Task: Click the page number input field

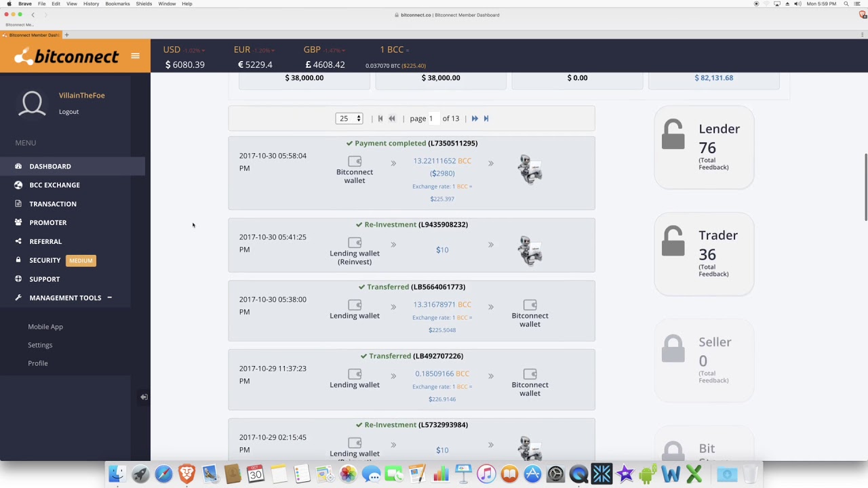Action: point(433,119)
